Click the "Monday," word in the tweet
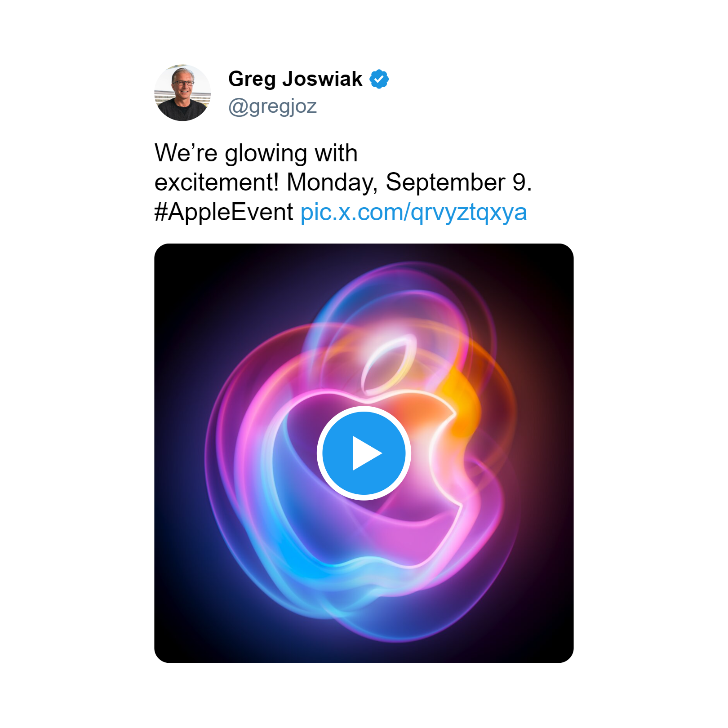Viewport: 728px width, 728px height. coord(332,182)
